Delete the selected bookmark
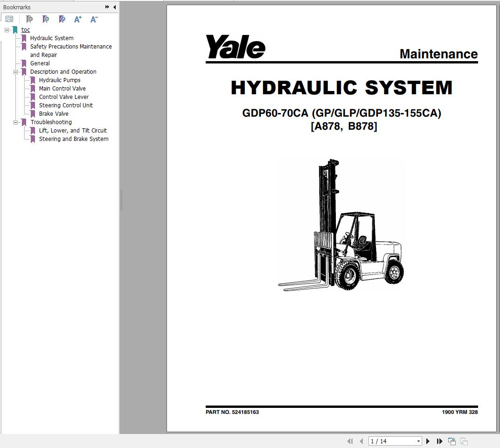Image resolution: width=500 pixels, height=448 pixels. pyautogui.click(x=29, y=19)
